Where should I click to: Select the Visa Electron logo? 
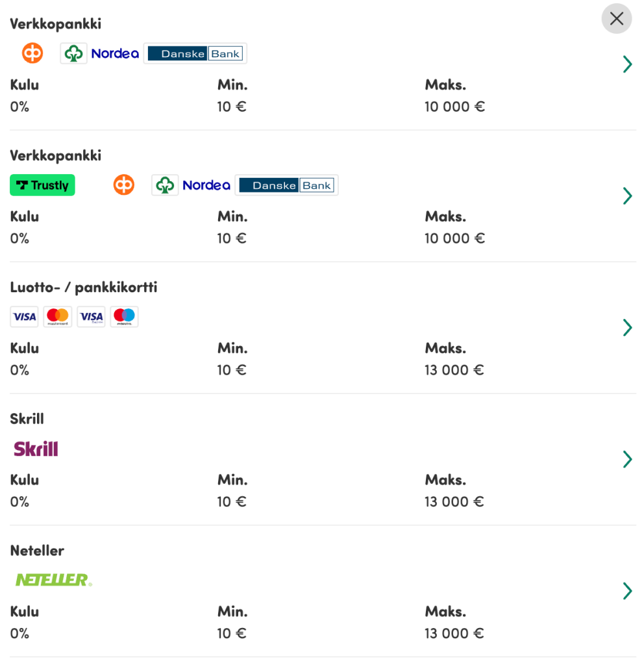click(x=91, y=317)
